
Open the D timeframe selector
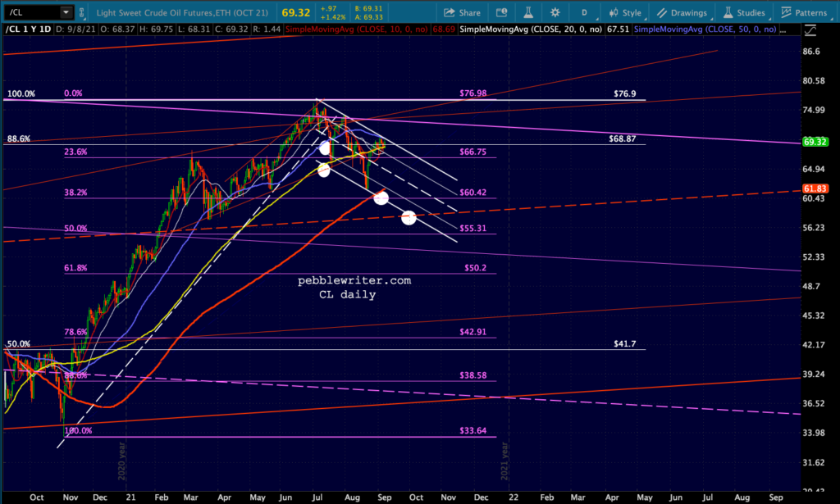pos(584,12)
